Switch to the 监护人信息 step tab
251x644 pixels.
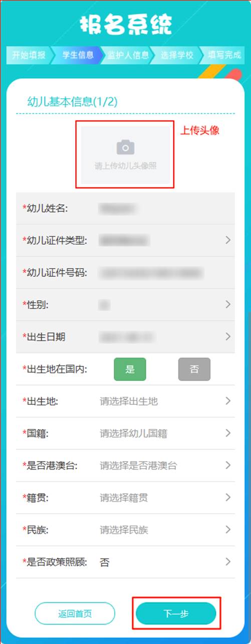pyautogui.click(x=127, y=55)
